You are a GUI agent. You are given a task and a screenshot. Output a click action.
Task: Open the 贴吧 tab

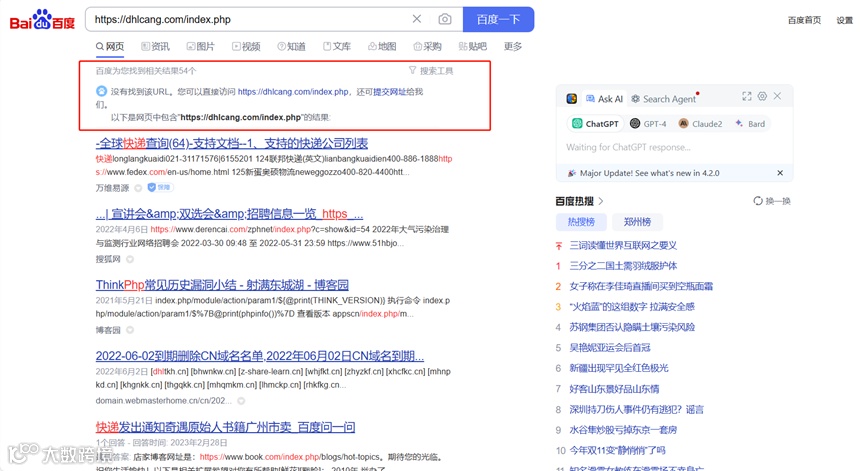click(x=473, y=46)
